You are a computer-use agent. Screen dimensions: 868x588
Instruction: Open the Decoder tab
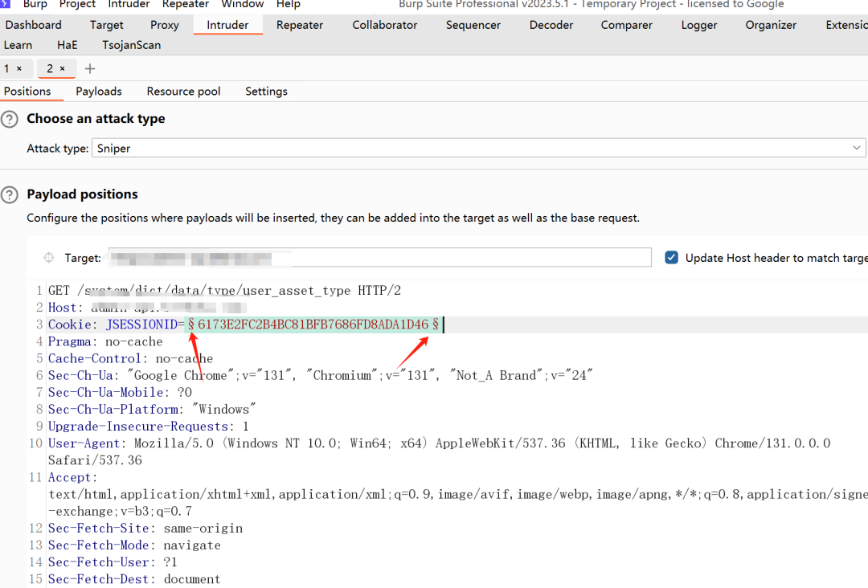click(x=551, y=25)
